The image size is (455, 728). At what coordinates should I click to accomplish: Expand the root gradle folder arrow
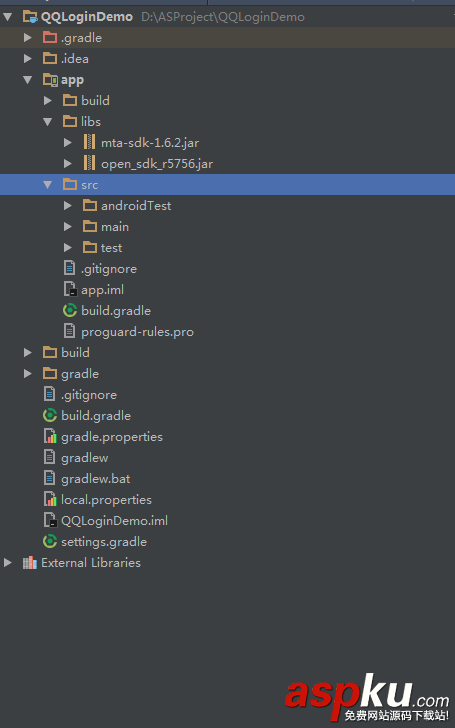point(28,373)
